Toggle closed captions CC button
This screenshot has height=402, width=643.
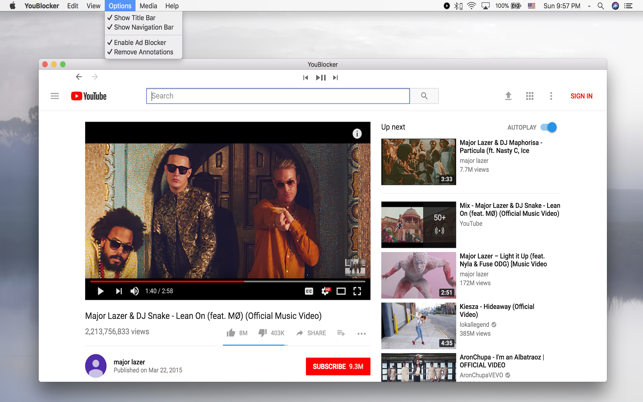[309, 291]
